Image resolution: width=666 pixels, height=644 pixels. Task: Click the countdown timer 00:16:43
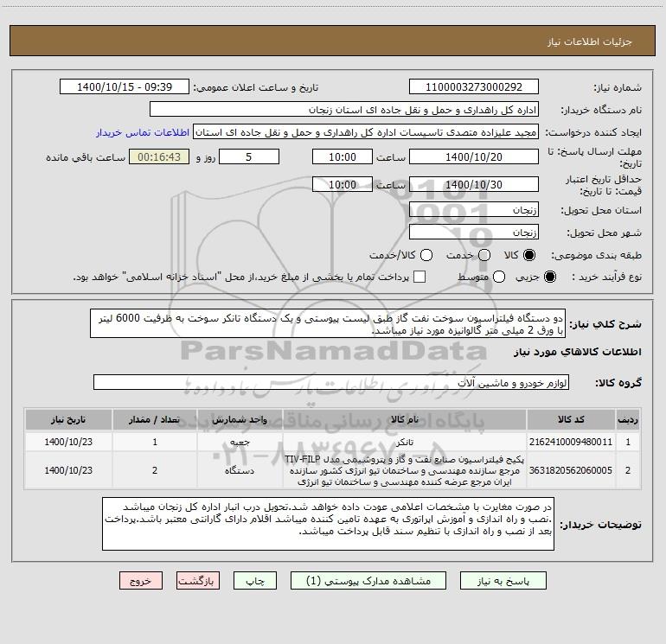tap(159, 157)
